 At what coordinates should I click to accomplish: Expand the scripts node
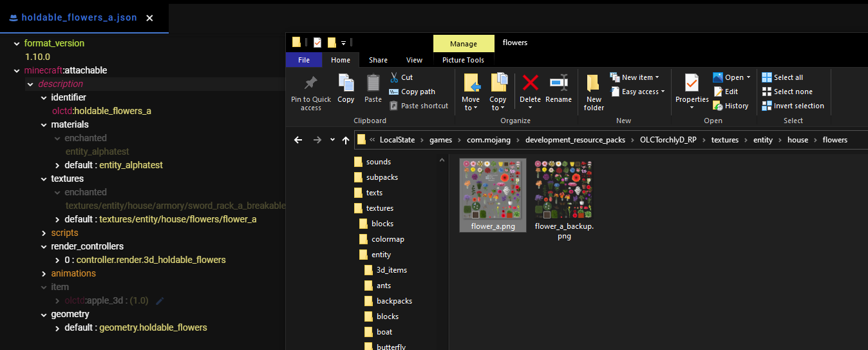tap(44, 233)
